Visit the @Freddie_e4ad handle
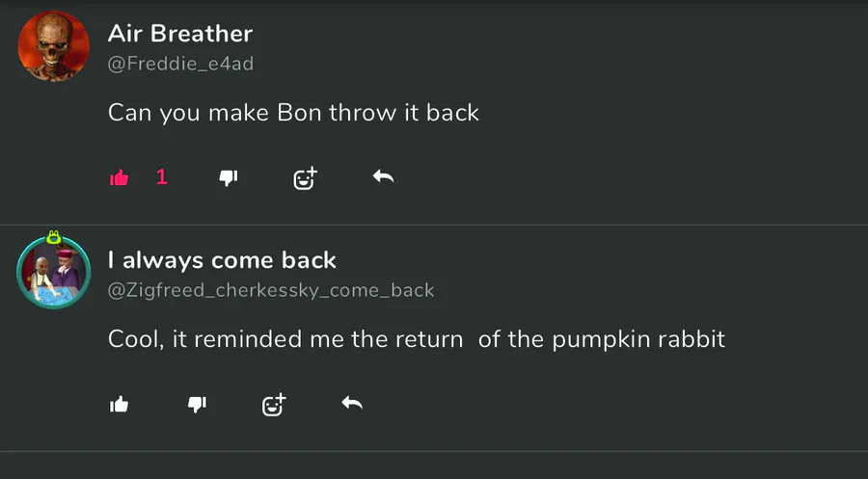 click(180, 64)
